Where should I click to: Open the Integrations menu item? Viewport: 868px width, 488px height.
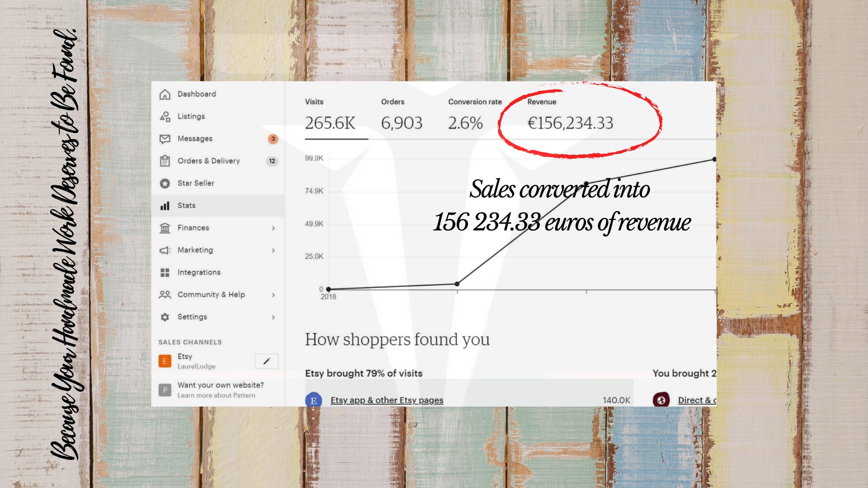(x=218, y=272)
